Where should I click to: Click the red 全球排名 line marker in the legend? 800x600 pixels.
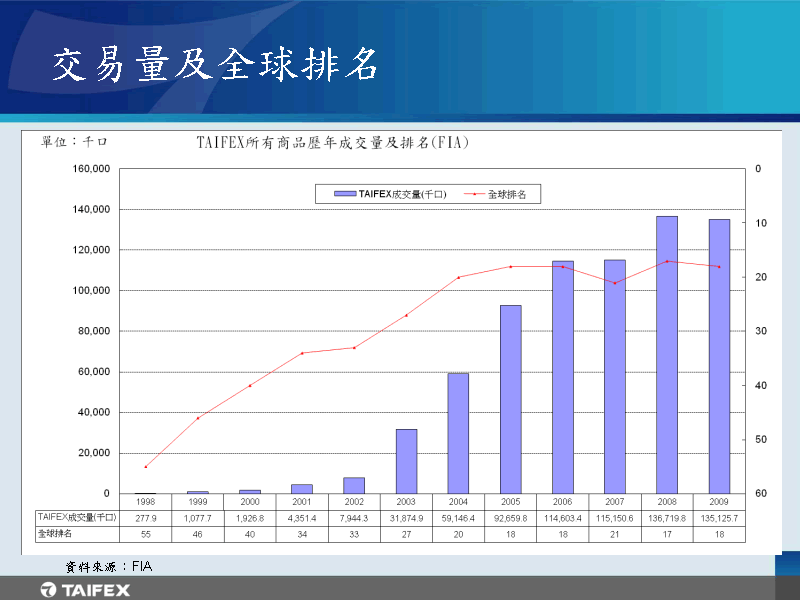(474, 194)
